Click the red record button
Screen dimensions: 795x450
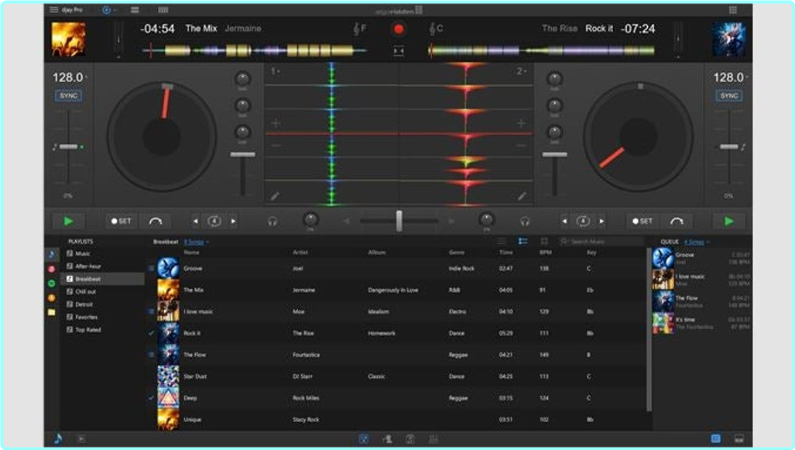399,29
